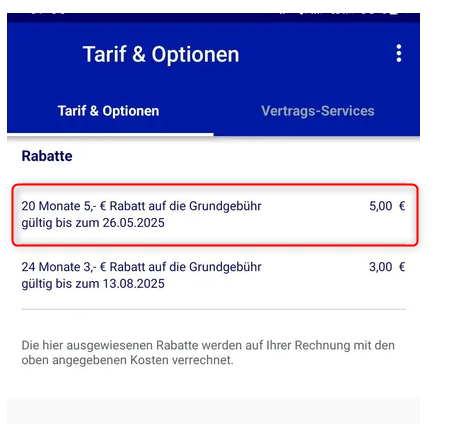This screenshot has width=455, height=432.
Task: Open the 20 Monate 5,- € Rabatt entry
Action: 215,215
